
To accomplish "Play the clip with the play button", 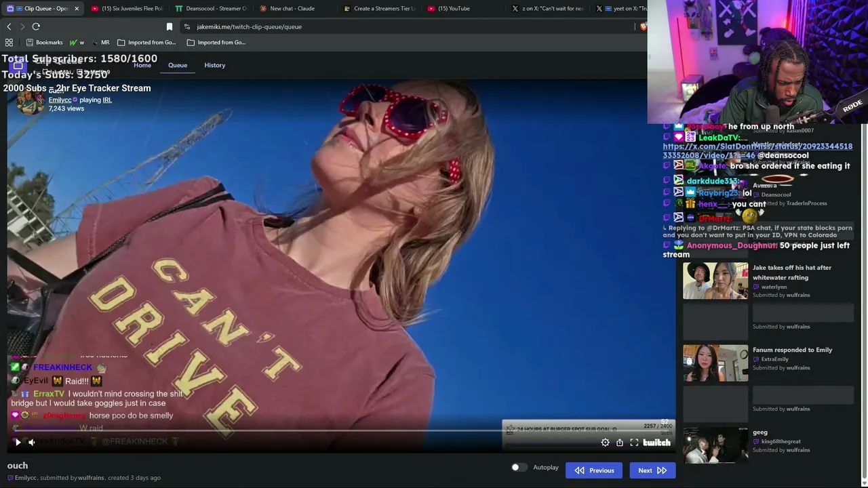I will pos(18,443).
